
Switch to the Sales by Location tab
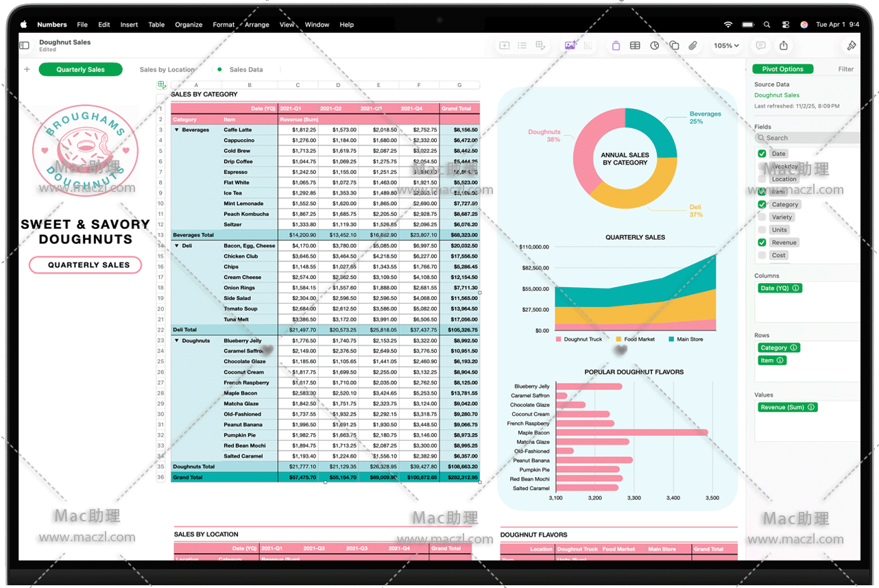(x=167, y=69)
